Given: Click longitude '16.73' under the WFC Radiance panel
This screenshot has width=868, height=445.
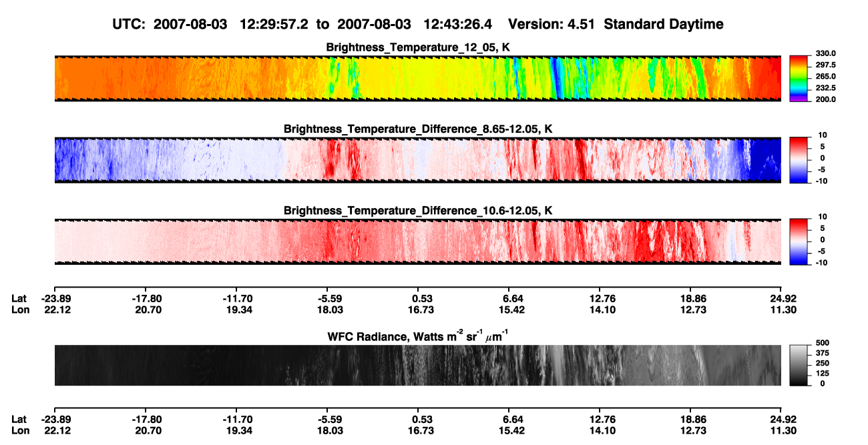Looking at the screenshot, I should [x=422, y=430].
